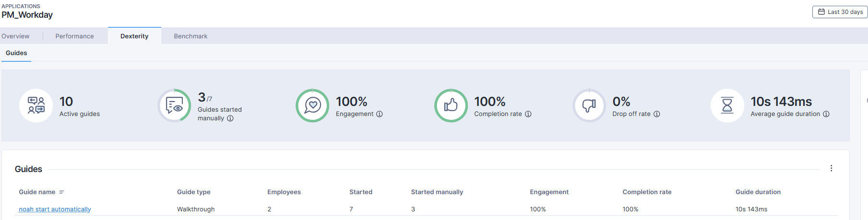
Task: Click the Active guides icon
Action: pyautogui.click(x=36, y=105)
